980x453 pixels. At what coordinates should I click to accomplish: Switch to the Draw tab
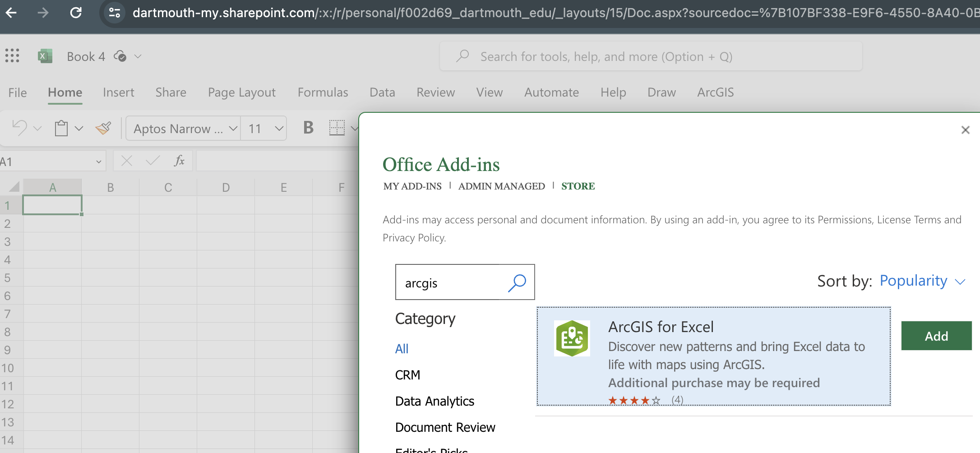pyautogui.click(x=662, y=92)
